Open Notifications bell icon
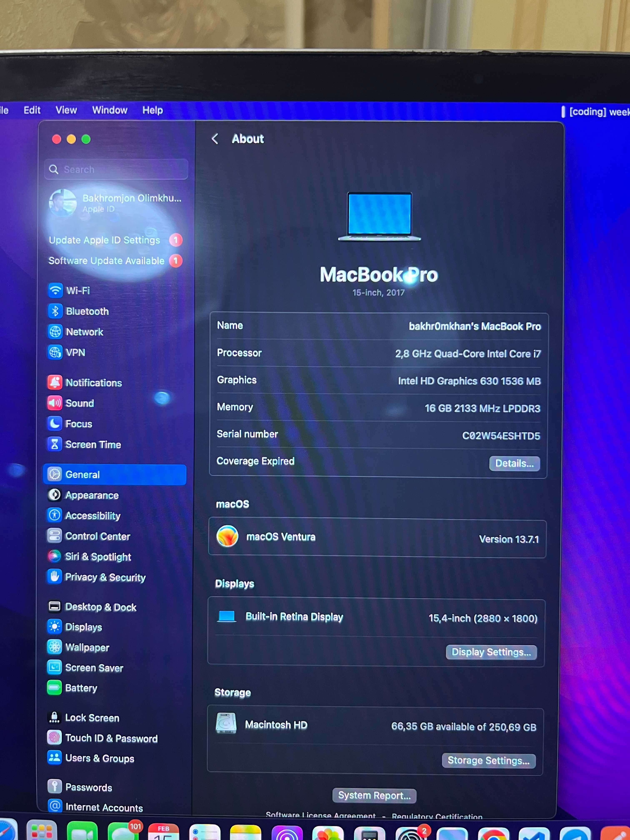The image size is (630, 840). point(55,382)
